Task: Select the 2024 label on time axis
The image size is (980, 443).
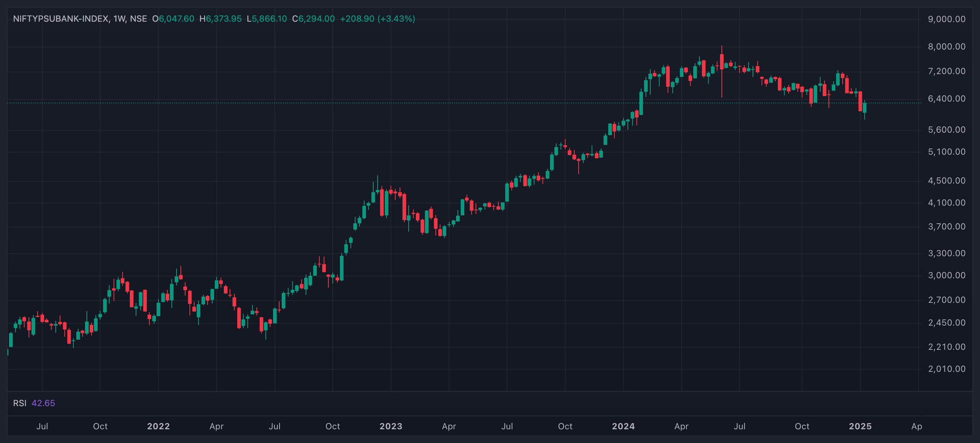Action: point(623,426)
